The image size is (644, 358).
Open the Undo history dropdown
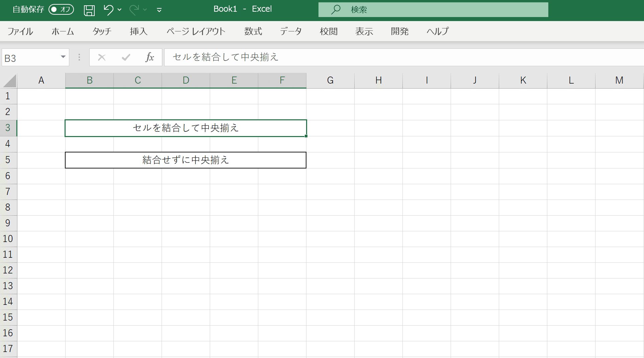pyautogui.click(x=119, y=10)
